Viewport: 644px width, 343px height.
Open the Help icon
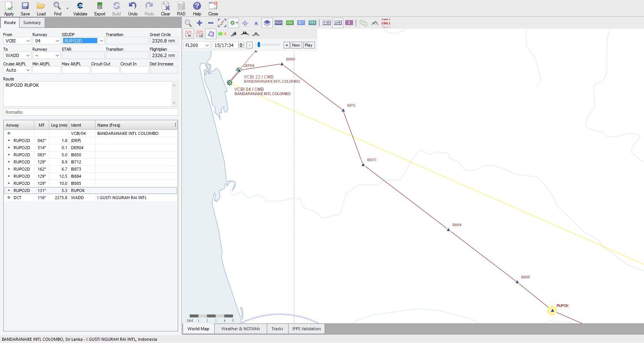point(197,6)
